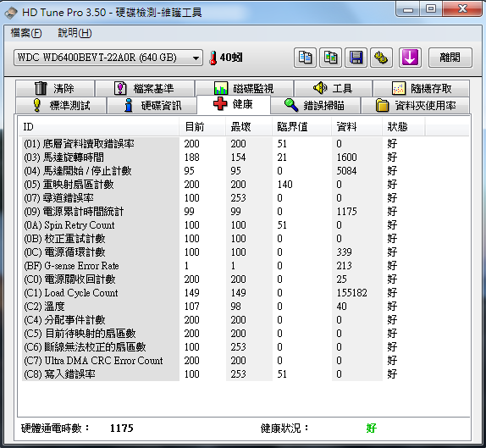Screen dimensions: 486x448
Task: Click the 目前 column header
Action: click(202, 127)
